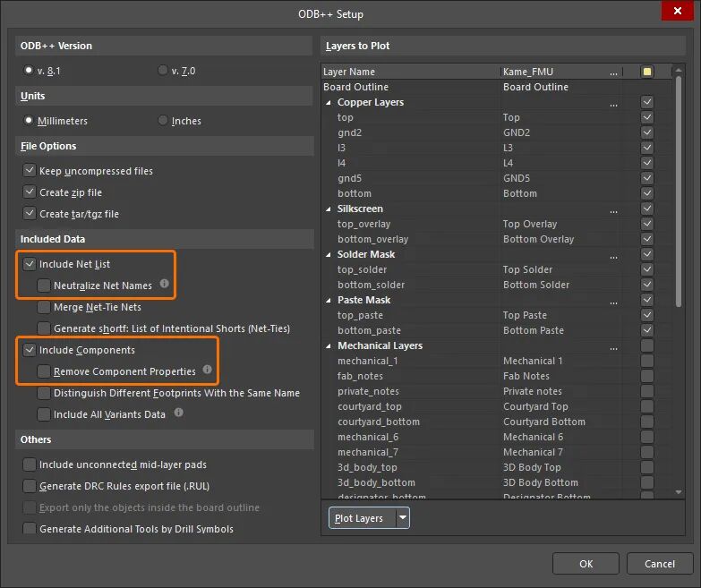Tick the plot checkbox for mechanical_1 layer
The image size is (701, 588).
[x=647, y=361]
